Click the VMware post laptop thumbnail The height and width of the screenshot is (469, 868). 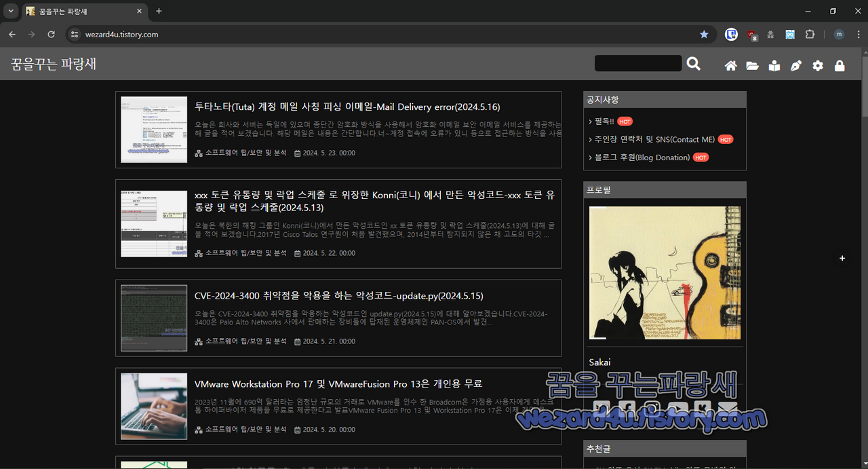(x=154, y=407)
